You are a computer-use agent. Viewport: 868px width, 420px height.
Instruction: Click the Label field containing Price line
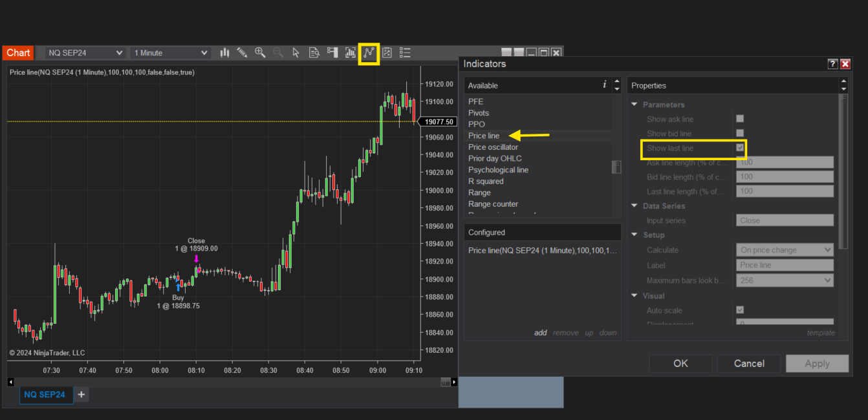(785, 265)
